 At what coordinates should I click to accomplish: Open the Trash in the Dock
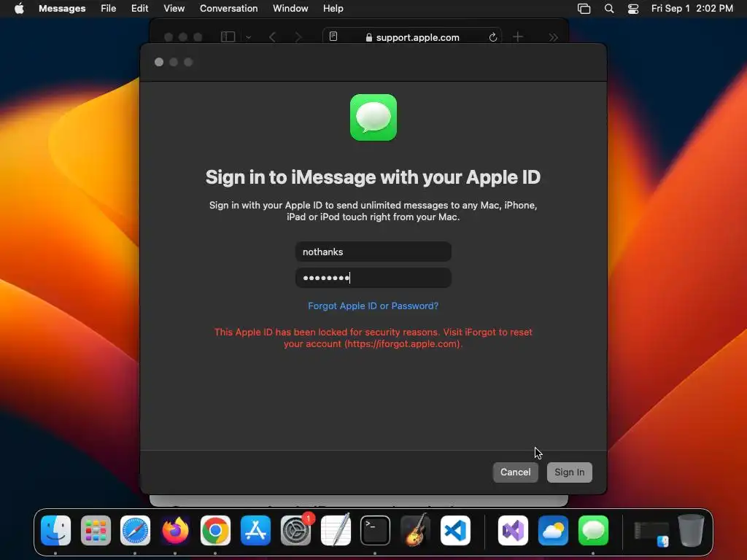[691, 530]
